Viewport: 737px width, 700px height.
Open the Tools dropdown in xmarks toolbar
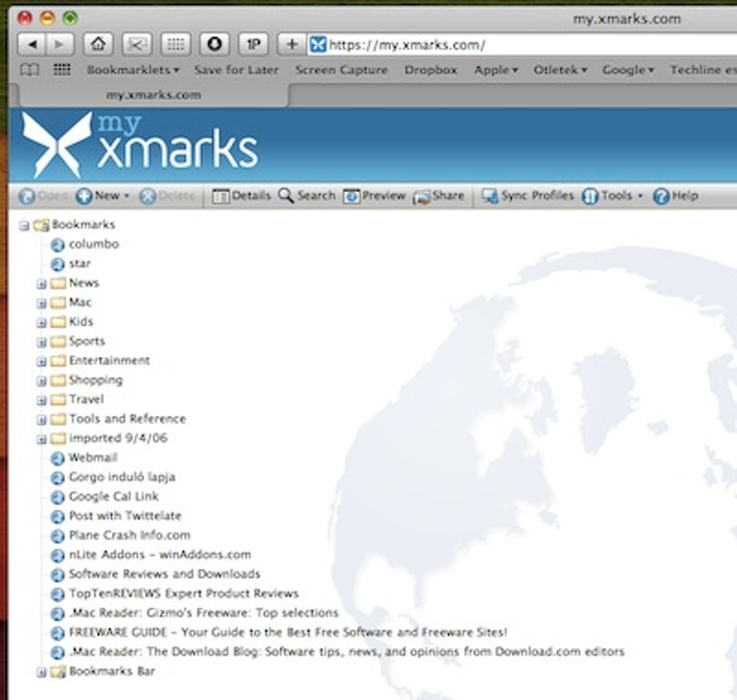(612, 196)
